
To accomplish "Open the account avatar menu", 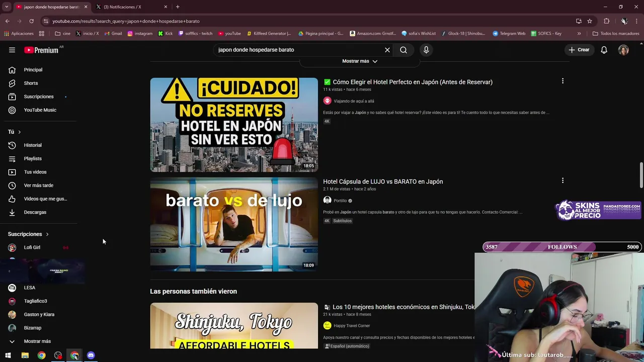I will 623,50.
